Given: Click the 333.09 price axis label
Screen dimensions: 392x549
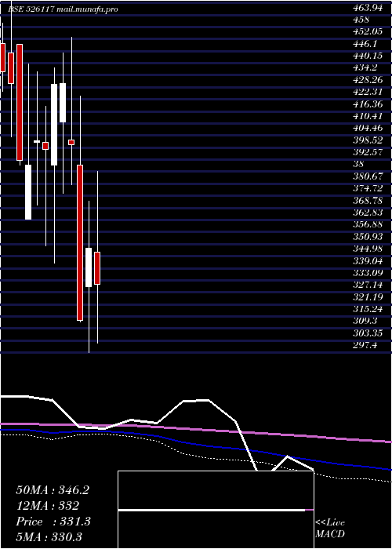Looking at the screenshot, I should (x=368, y=273).
